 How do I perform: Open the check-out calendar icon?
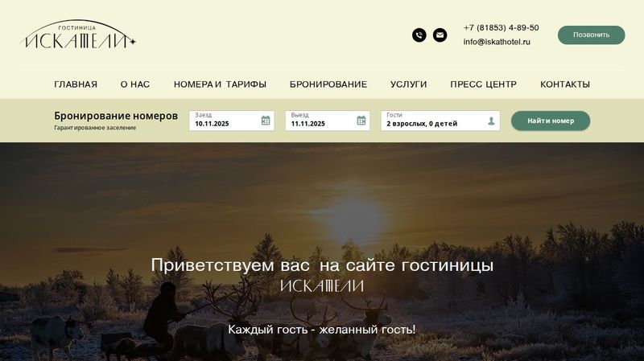(361, 121)
